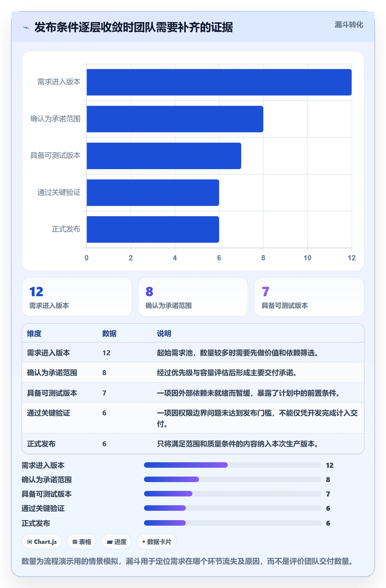This screenshot has width=386, height=588.
Task: Click the 确认为承诺范围 bar in chart
Action: [x=175, y=119]
